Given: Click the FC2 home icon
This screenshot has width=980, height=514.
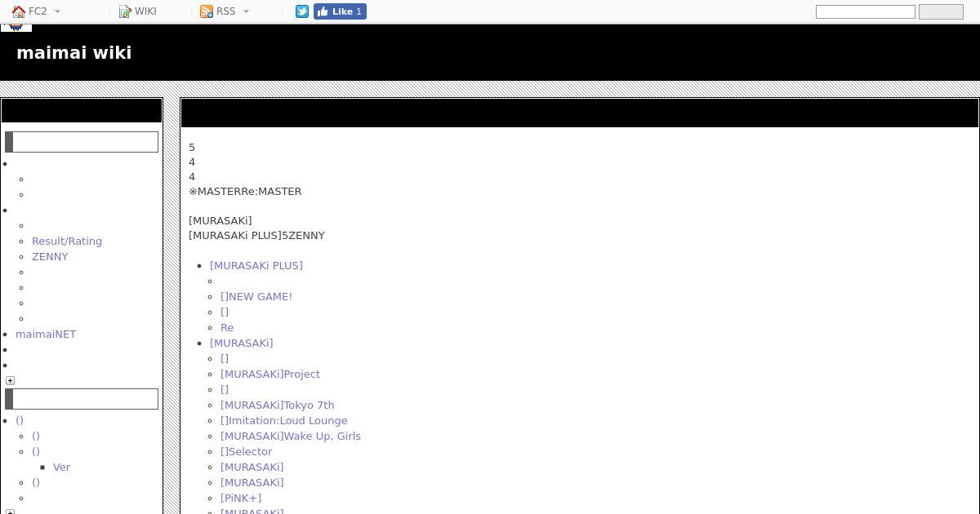Looking at the screenshot, I should coord(19,11).
